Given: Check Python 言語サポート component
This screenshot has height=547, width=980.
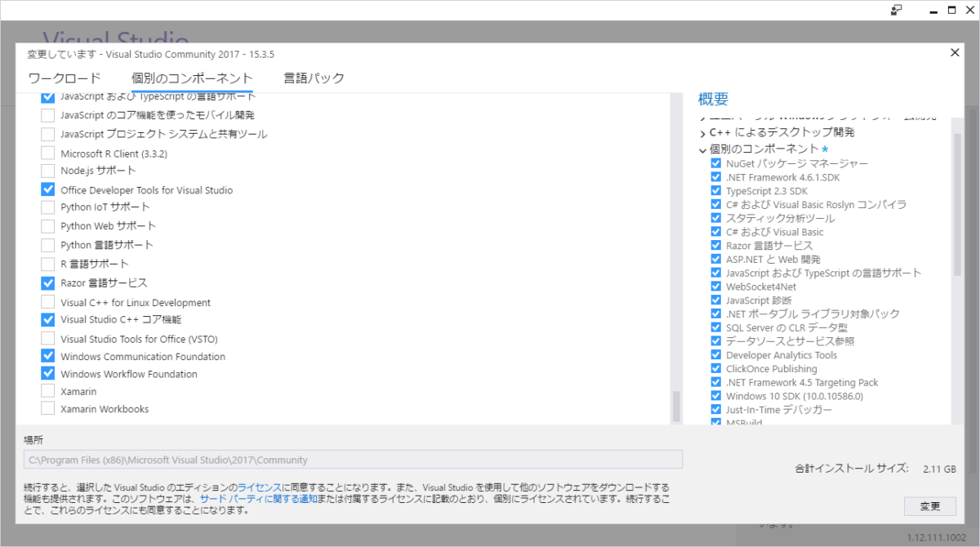Looking at the screenshot, I should [47, 245].
